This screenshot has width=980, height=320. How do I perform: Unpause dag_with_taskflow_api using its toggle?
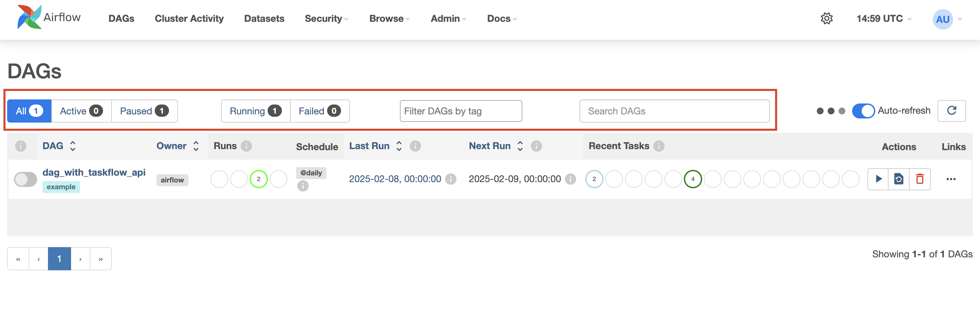pos(25,179)
